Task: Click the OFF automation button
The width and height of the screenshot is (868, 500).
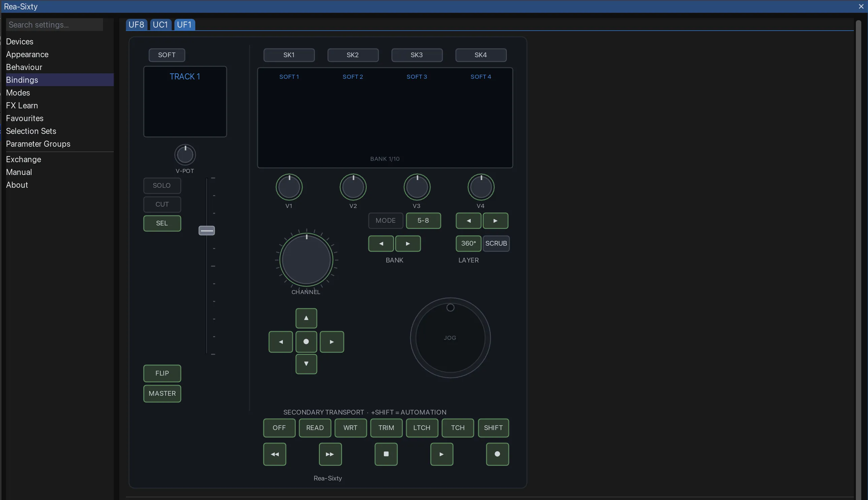Action: [279, 428]
